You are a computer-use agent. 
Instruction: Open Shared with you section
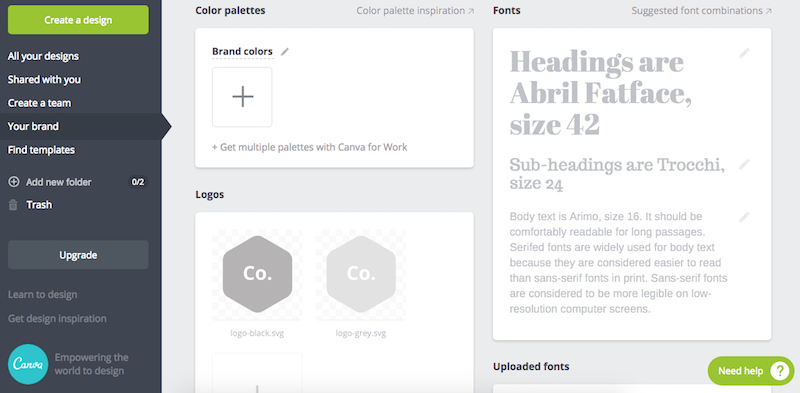click(x=44, y=80)
